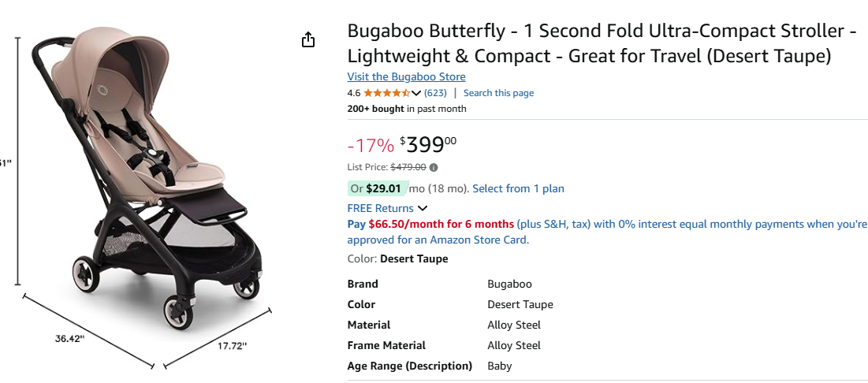This screenshot has width=868, height=383.
Task: Visit the Bugaboo Store link
Action: click(x=406, y=76)
